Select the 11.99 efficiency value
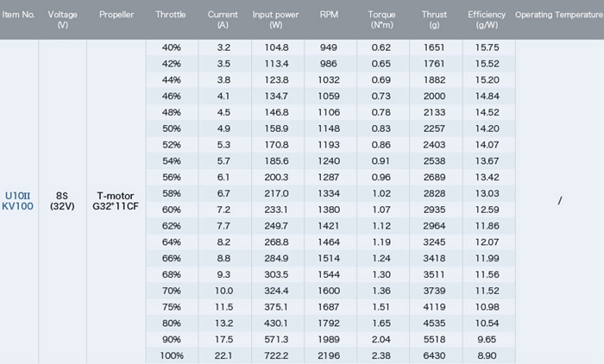The height and width of the screenshot is (364, 604). (487, 259)
